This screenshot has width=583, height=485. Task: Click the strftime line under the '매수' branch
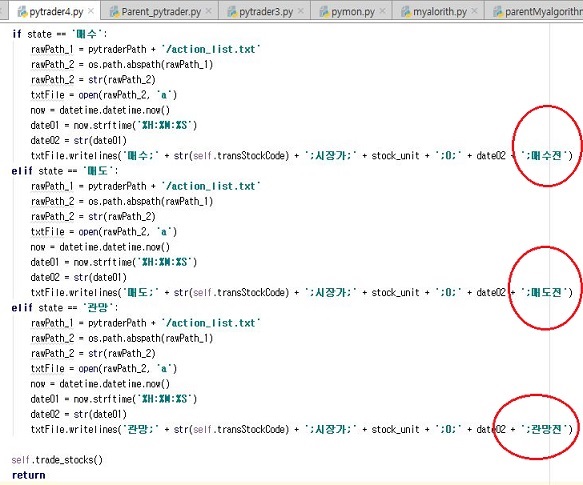tap(114, 125)
